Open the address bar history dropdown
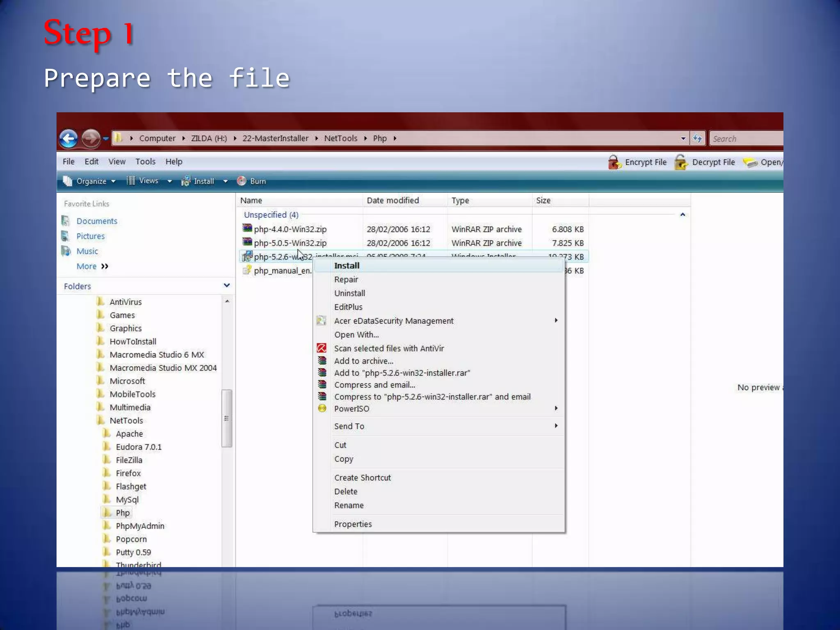840x630 pixels. click(683, 138)
